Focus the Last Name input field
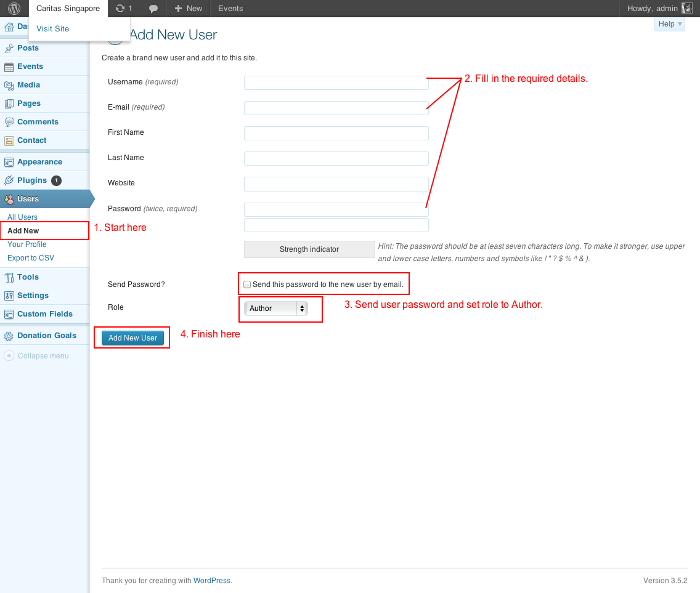 point(336,158)
